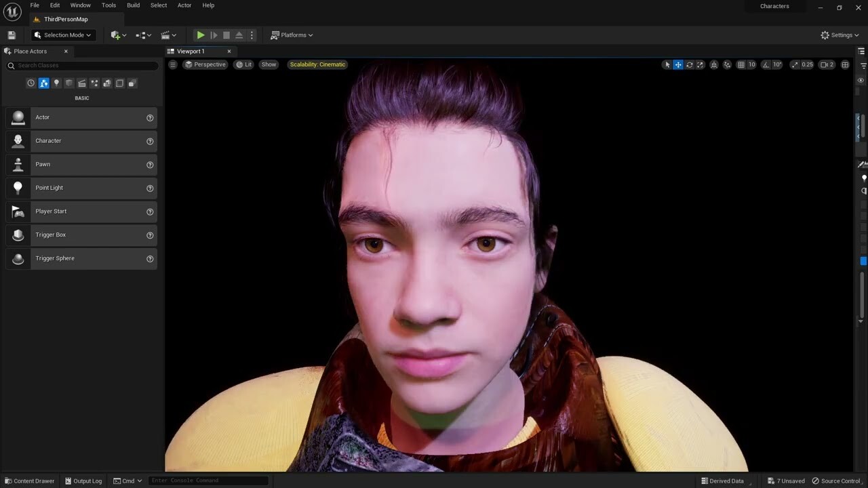Image resolution: width=868 pixels, height=488 pixels.
Task: Open the Settings dropdown
Action: coord(840,35)
